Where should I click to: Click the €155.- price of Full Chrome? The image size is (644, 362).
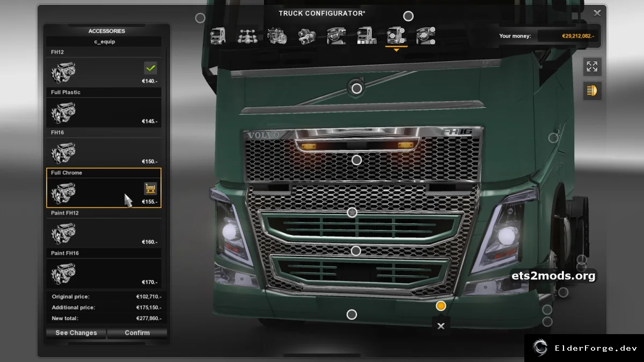150,202
